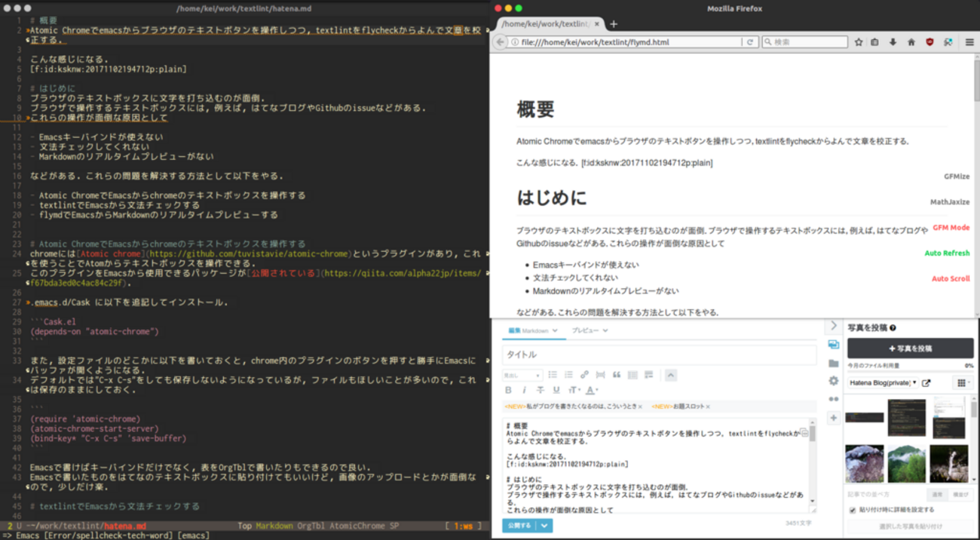Go to the Firefox home page icon

(911, 42)
